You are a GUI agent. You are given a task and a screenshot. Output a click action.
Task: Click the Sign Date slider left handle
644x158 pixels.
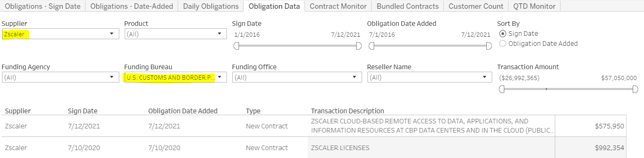236,46
